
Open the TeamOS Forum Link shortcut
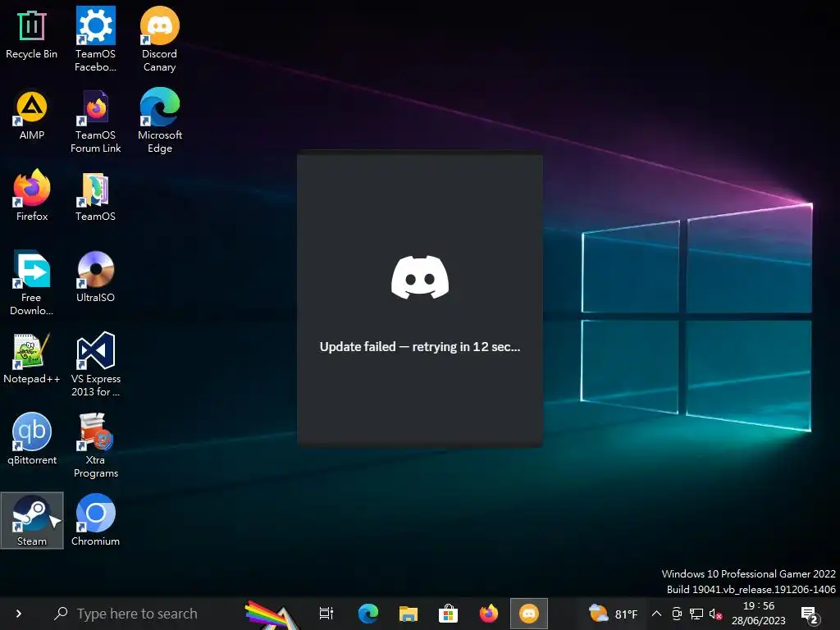click(95, 121)
